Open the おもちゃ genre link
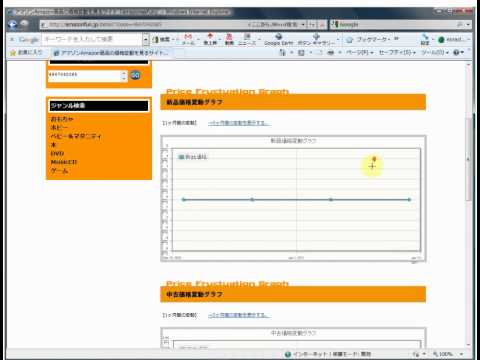 62,119
